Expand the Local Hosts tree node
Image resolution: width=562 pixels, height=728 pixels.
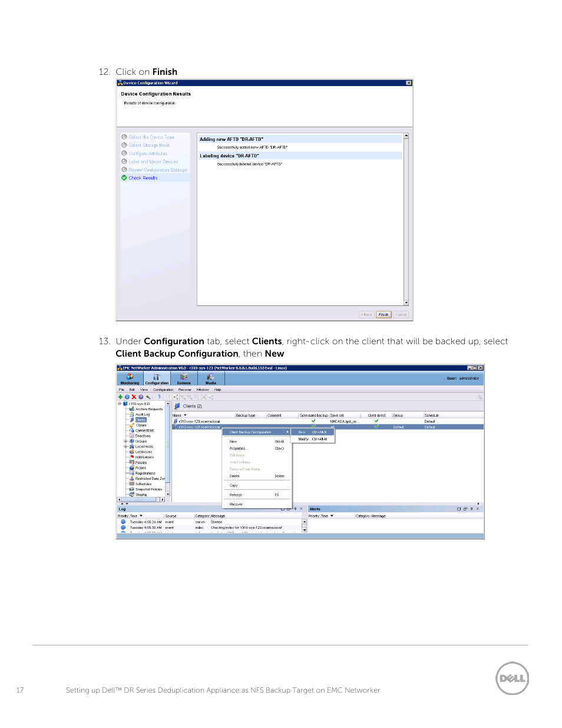coord(125,446)
